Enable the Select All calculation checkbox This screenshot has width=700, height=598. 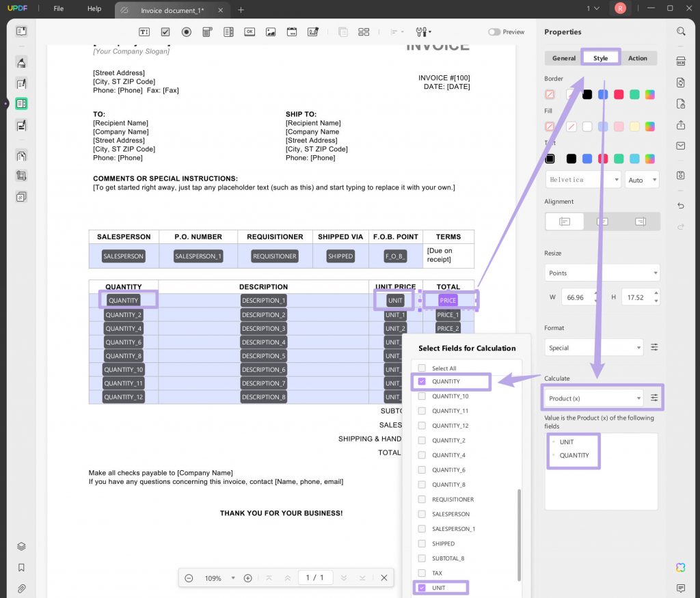(422, 368)
